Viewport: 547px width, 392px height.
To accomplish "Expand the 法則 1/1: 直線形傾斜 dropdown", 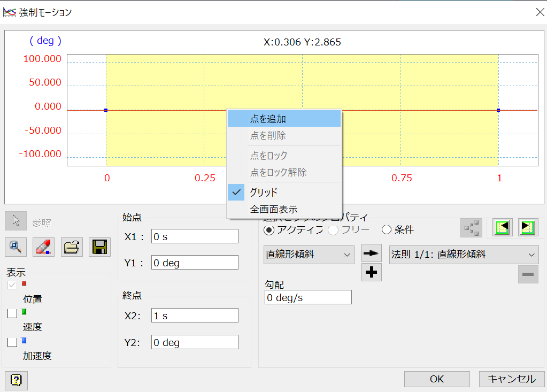I will point(464,255).
